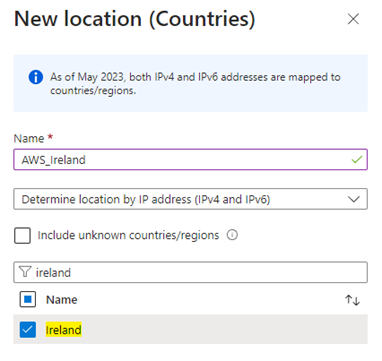Viewport: 382px width, 361px height.
Task: Click the Name column header
Action: coord(62,300)
